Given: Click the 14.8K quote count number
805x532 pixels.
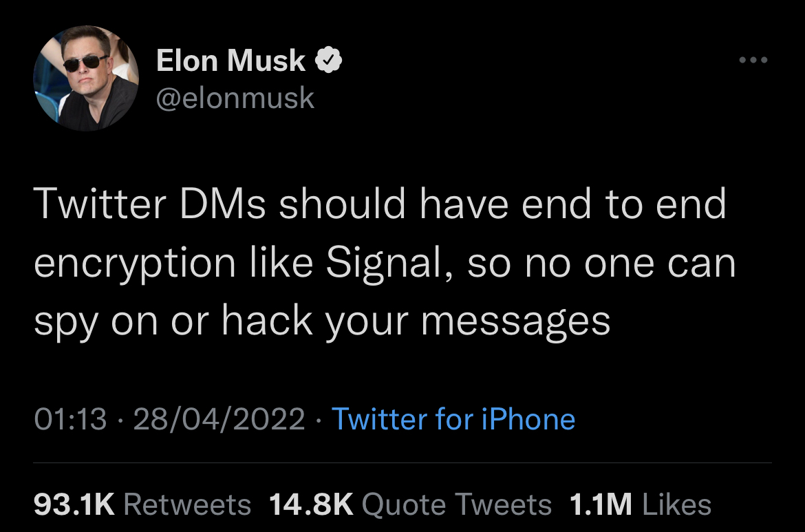Looking at the screenshot, I should [x=310, y=504].
